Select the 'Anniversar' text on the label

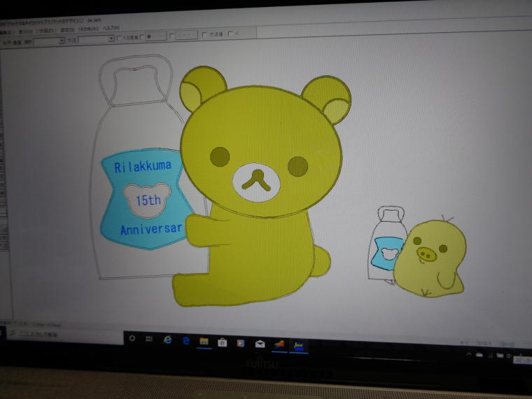[151, 230]
